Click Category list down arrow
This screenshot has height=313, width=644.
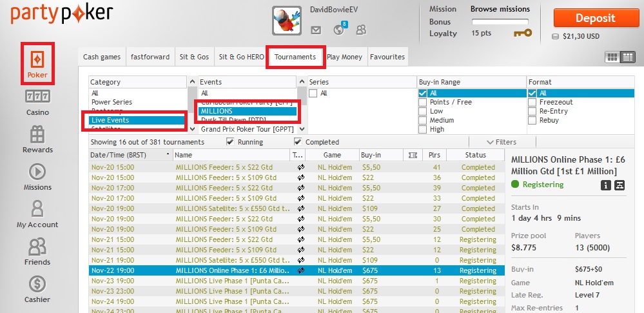tap(192, 128)
